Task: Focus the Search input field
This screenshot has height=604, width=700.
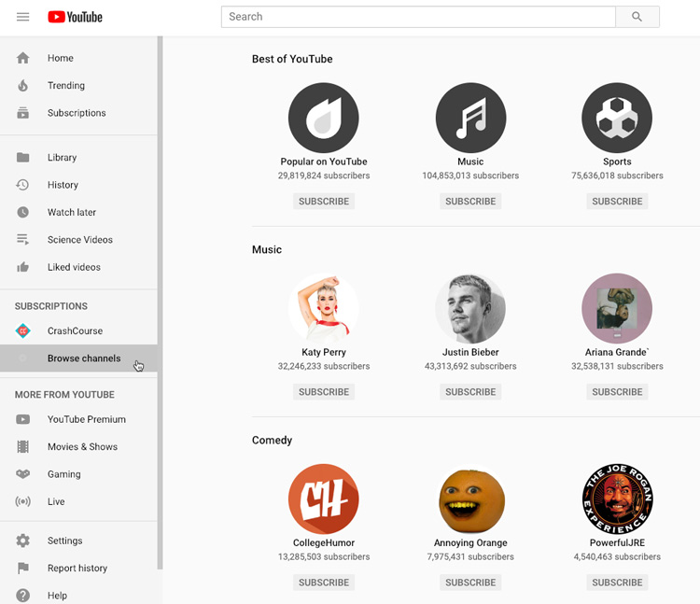Action: tap(418, 17)
